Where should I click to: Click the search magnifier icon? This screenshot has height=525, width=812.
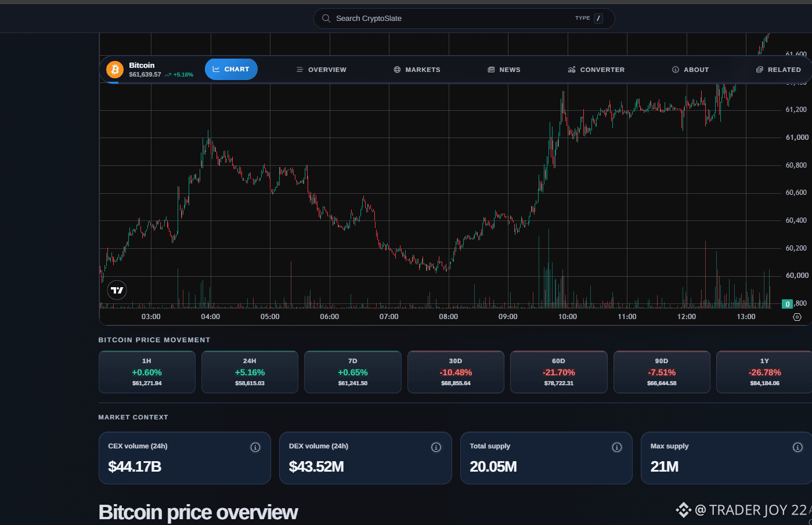pyautogui.click(x=326, y=19)
